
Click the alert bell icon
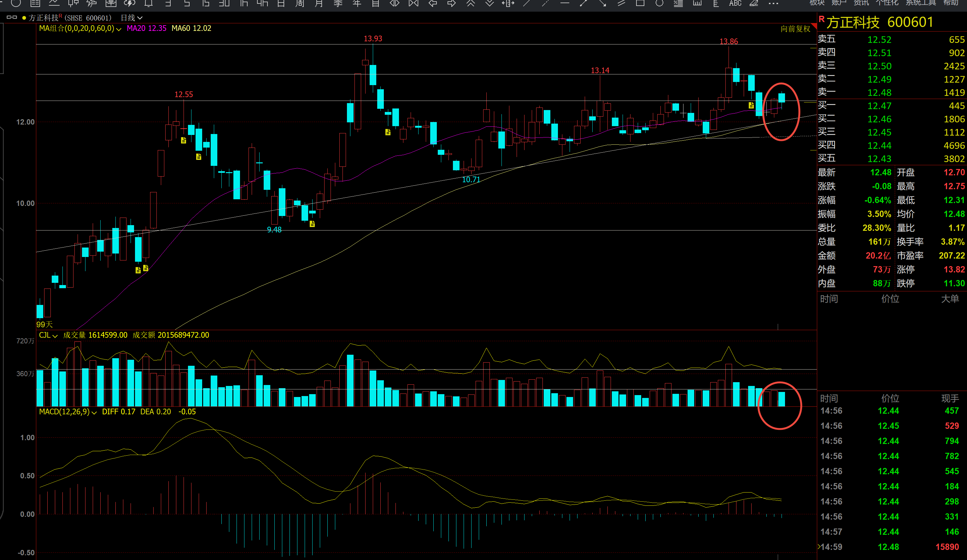click(149, 3)
